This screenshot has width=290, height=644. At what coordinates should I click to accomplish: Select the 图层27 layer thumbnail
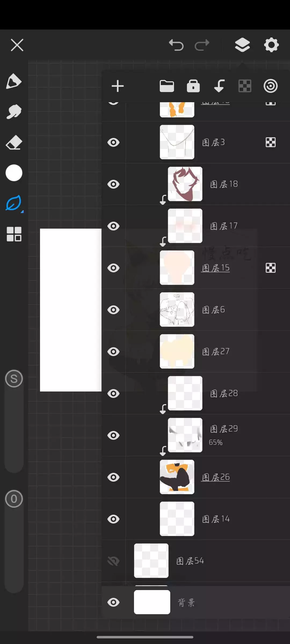point(177,351)
